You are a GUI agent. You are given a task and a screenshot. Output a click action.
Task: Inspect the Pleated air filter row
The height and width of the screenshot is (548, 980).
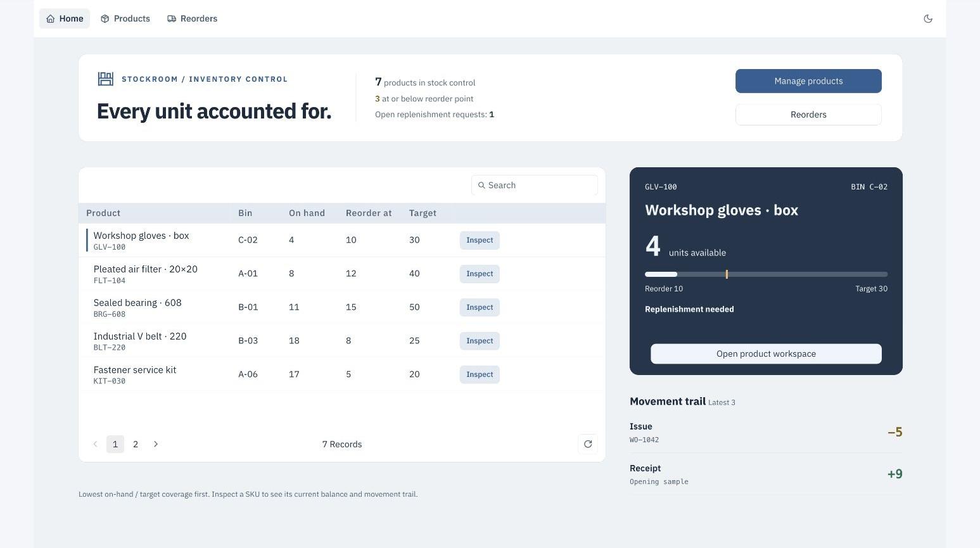(480, 274)
